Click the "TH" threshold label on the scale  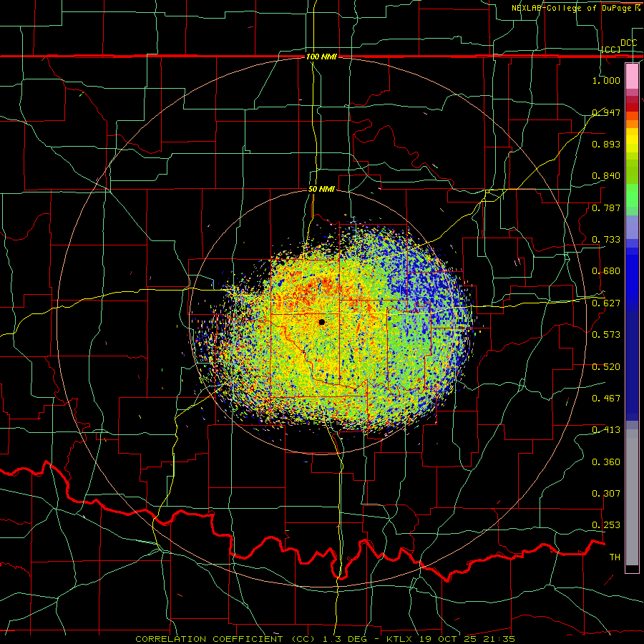tap(615, 557)
